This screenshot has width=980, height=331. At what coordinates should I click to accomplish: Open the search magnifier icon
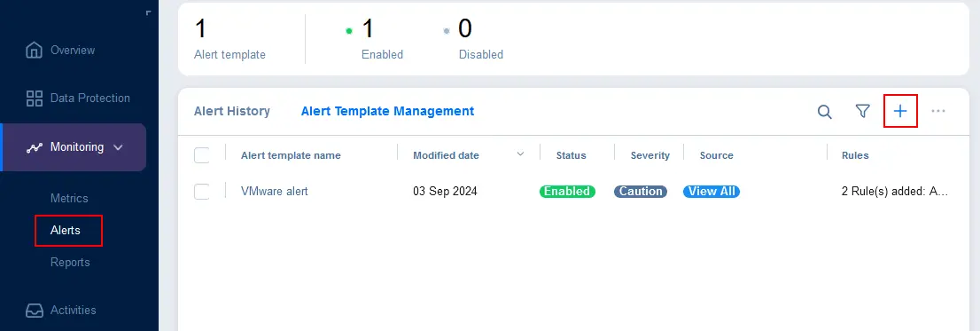(825, 112)
